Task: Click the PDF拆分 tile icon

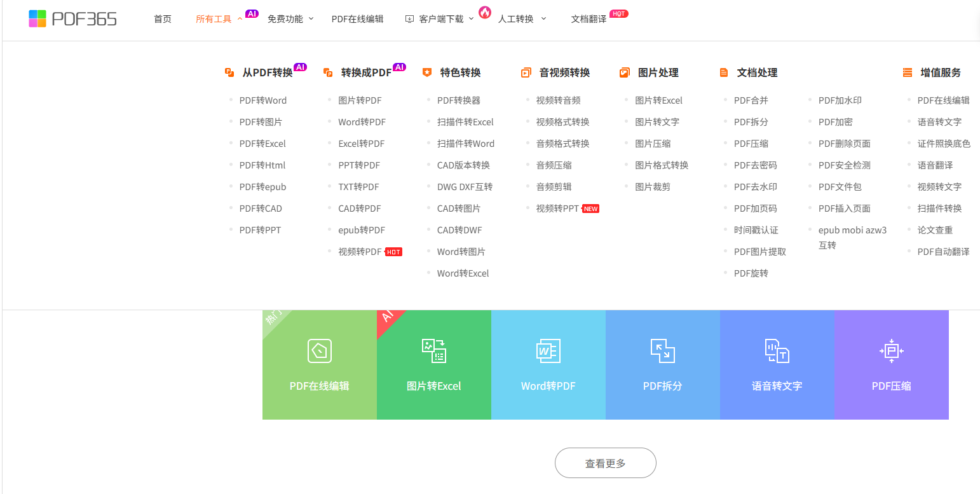Action: [x=663, y=351]
